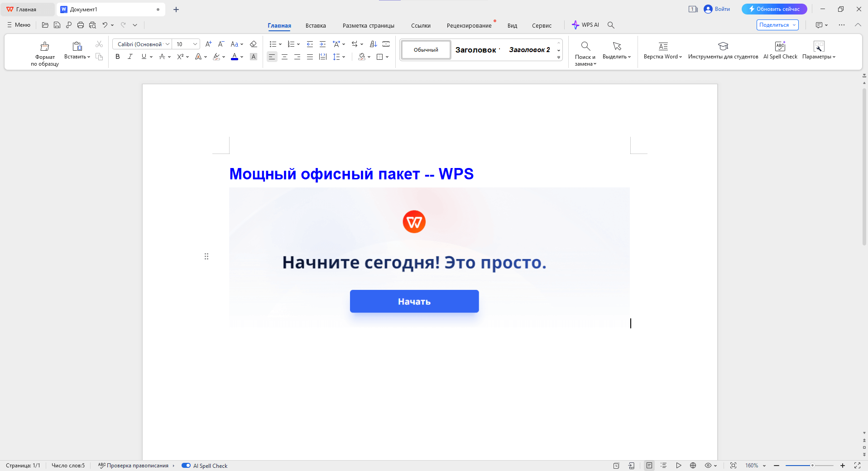This screenshot has width=868, height=471.
Task: Switch to the Вид tab
Action: [512, 25]
